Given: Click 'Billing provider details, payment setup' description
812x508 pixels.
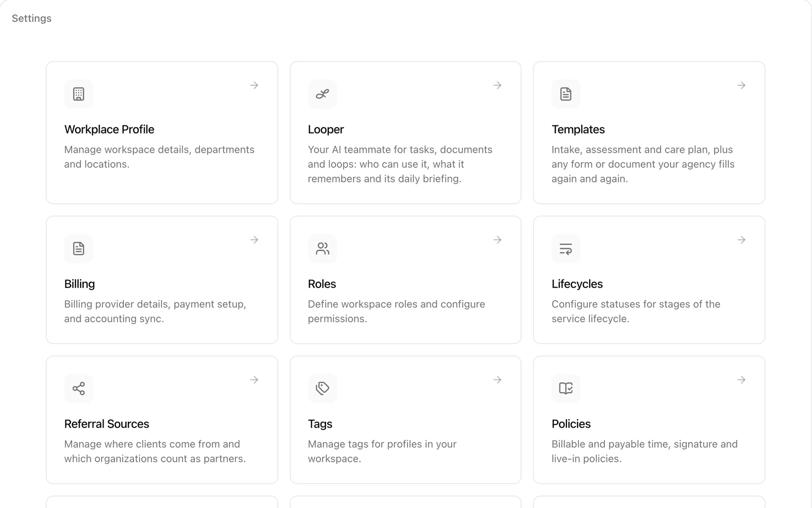Looking at the screenshot, I should click(x=155, y=311).
